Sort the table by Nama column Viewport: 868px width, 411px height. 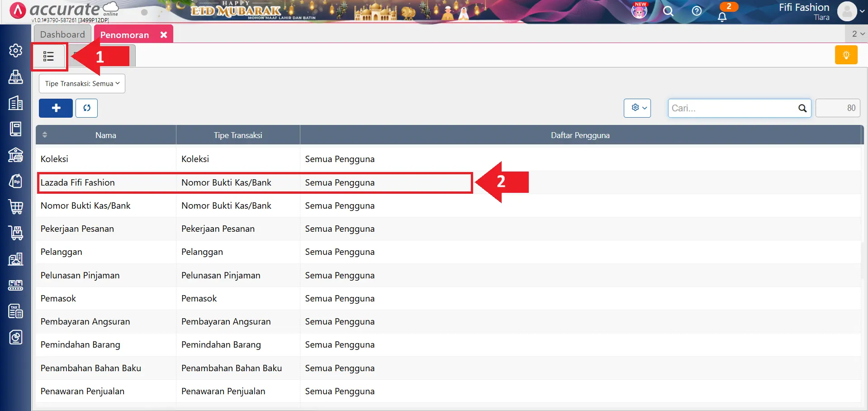105,135
